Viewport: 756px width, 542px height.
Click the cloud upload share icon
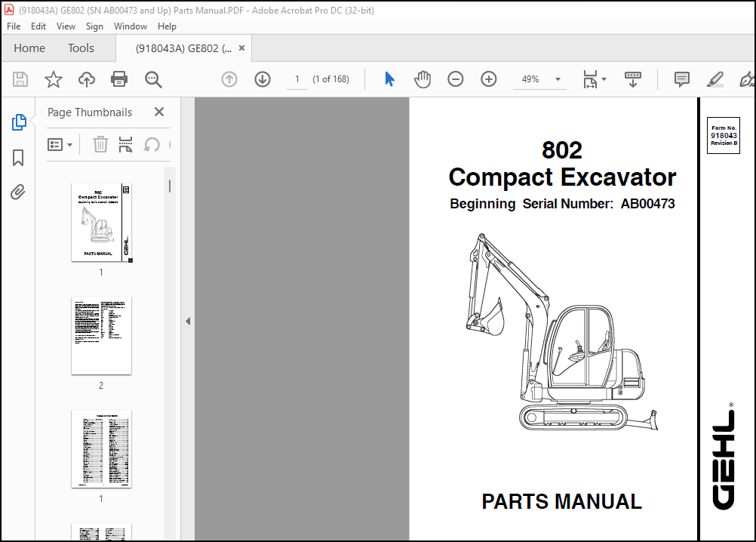click(86, 79)
